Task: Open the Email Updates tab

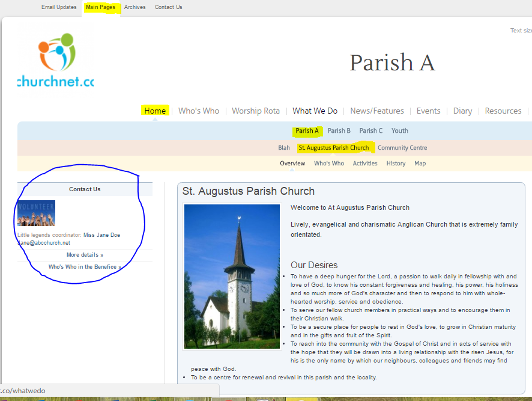Action: coord(59,7)
